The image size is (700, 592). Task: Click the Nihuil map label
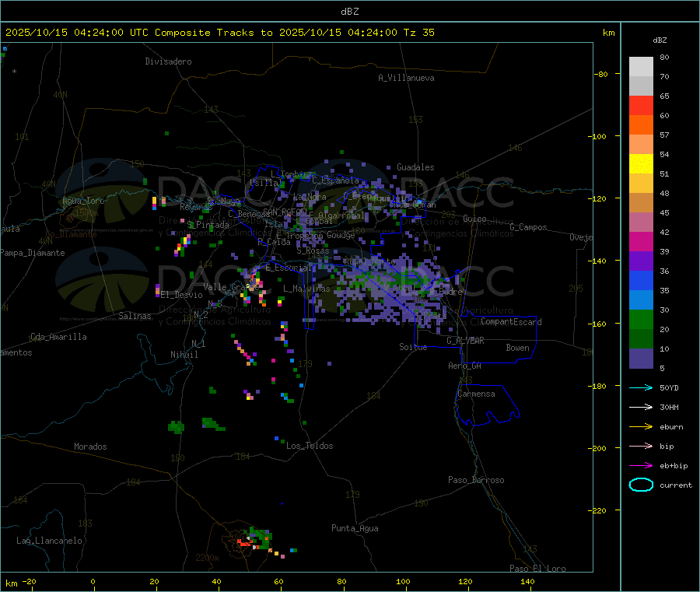184,355
